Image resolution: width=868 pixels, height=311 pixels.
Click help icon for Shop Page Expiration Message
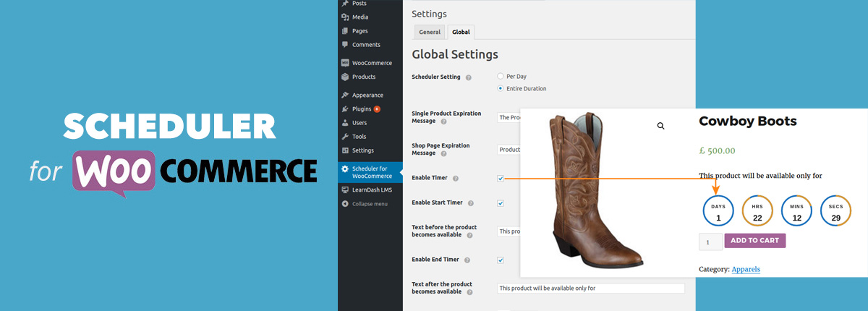(443, 153)
